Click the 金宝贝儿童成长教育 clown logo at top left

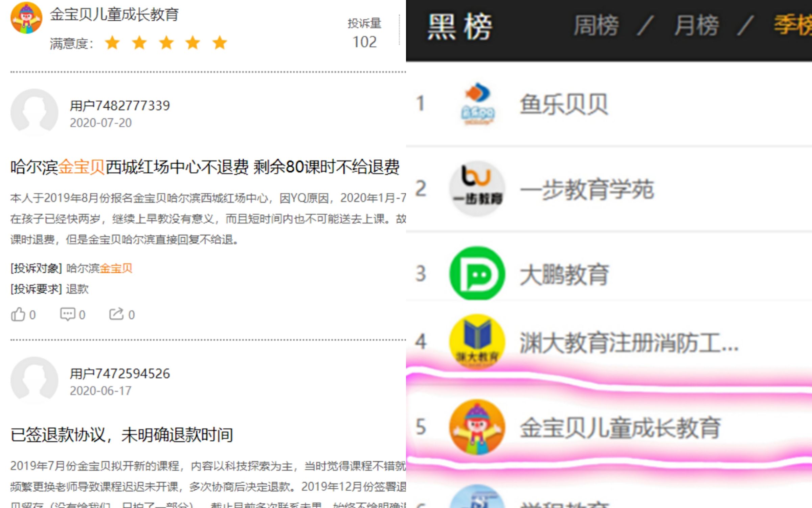click(26, 18)
